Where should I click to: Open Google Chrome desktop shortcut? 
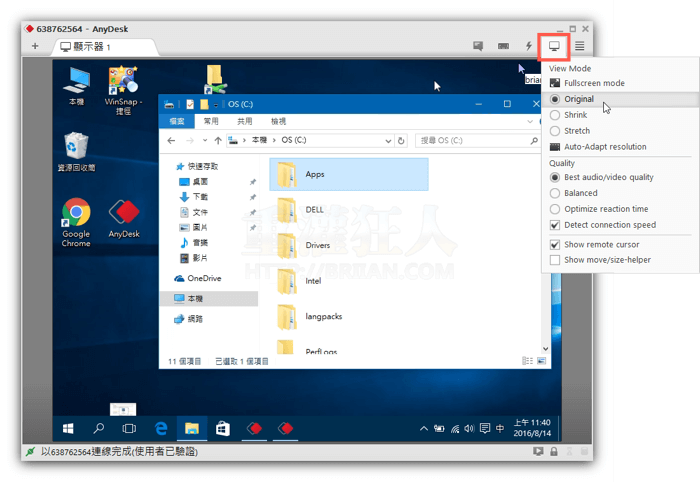click(76, 222)
